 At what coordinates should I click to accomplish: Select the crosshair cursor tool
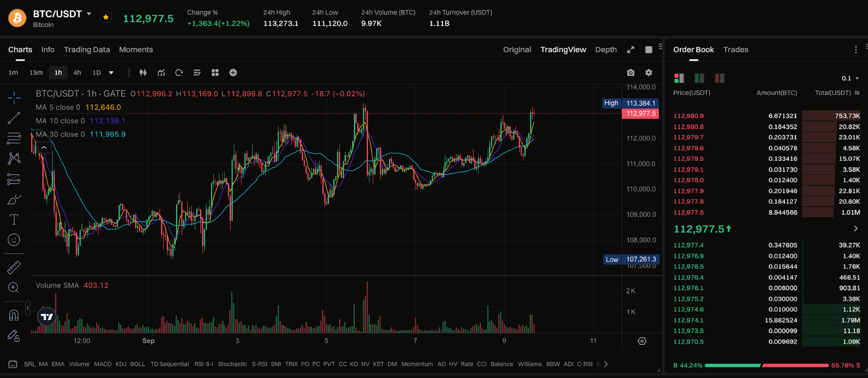pos(14,98)
